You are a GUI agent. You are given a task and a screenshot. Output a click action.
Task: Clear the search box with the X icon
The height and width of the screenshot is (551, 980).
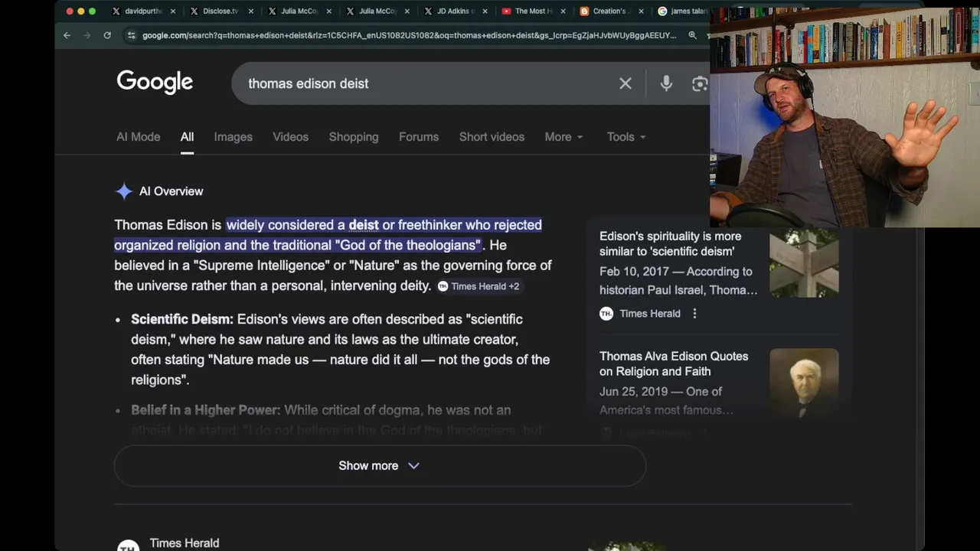point(626,83)
